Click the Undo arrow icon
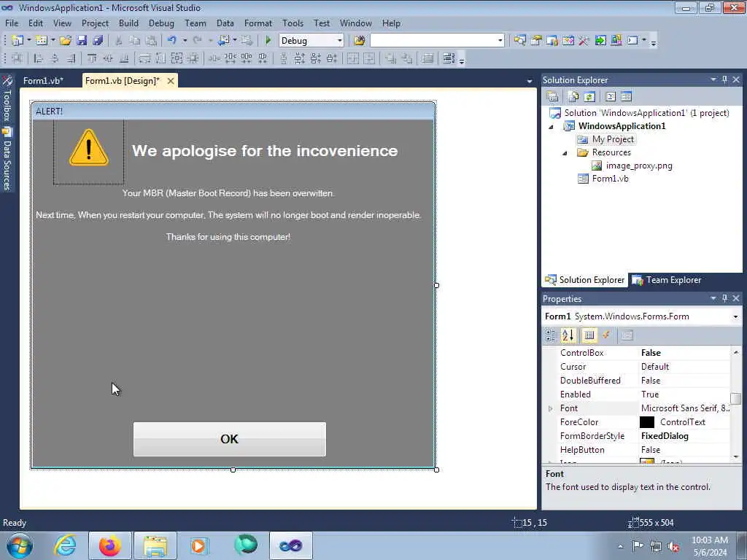Image resolution: width=747 pixels, height=560 pixels. (172, 41)
